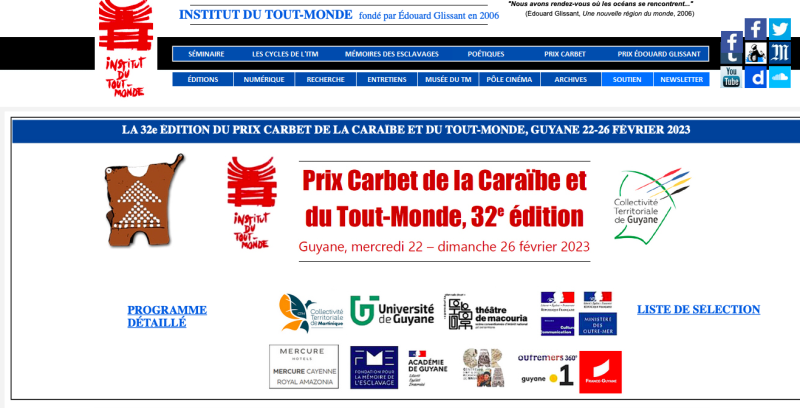Click the Collectivité Territoriale de Guyane logo
The height and width of the screenshot is (408, 800).
652,206
